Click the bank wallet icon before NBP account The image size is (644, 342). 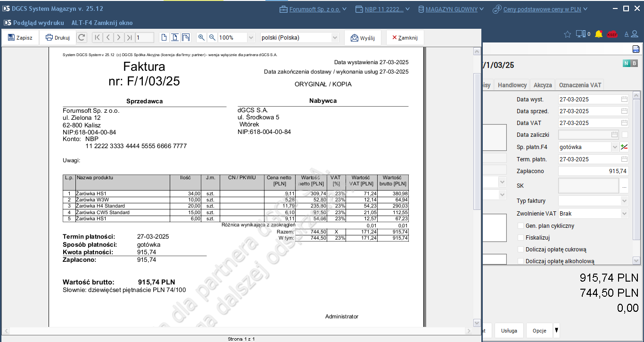[359, 9]
